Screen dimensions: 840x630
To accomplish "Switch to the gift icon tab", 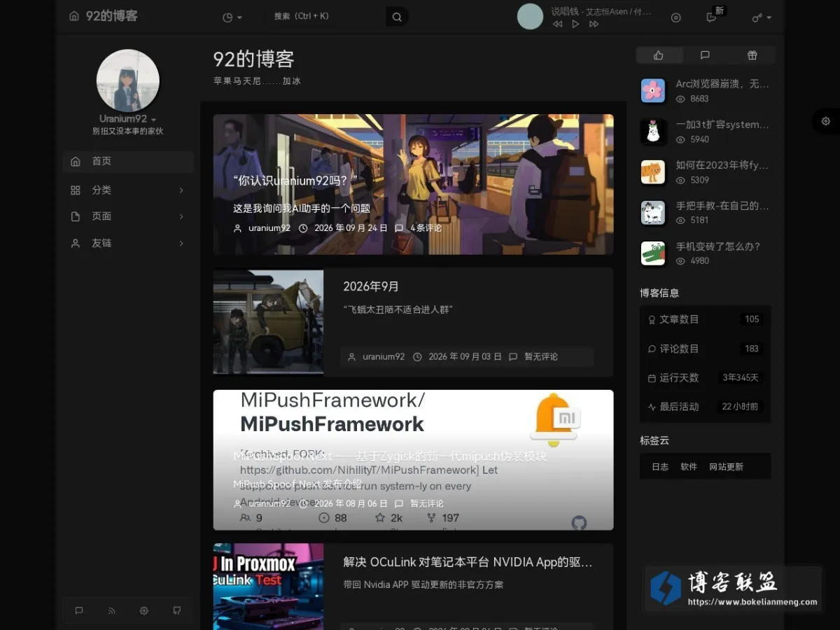I will pos(752,55).
